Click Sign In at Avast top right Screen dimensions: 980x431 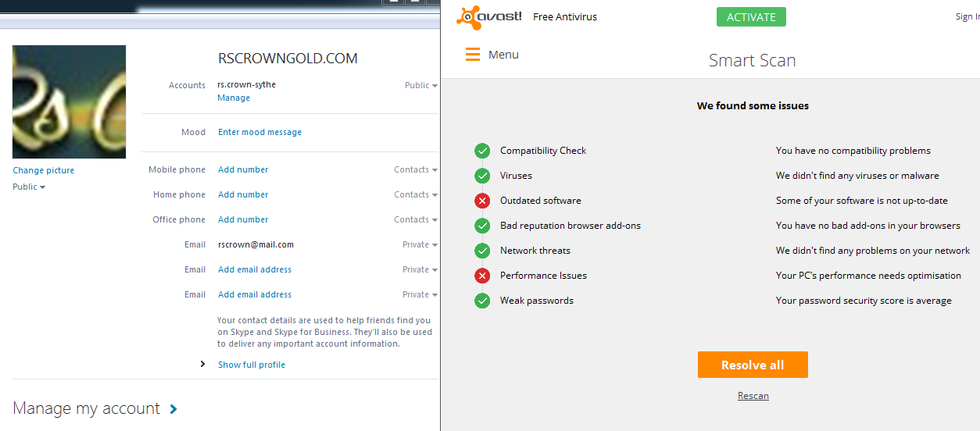tap(967, 17)
